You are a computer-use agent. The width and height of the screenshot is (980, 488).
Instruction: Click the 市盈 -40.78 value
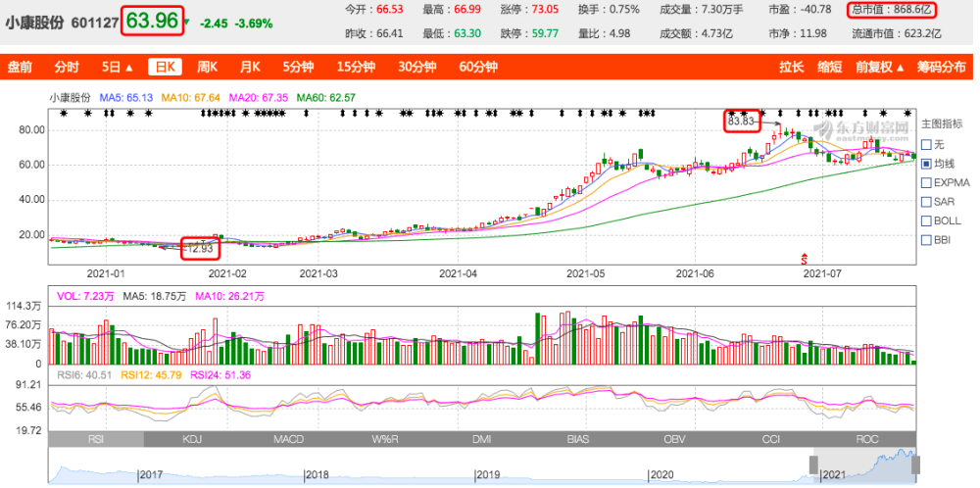(800, 10)
